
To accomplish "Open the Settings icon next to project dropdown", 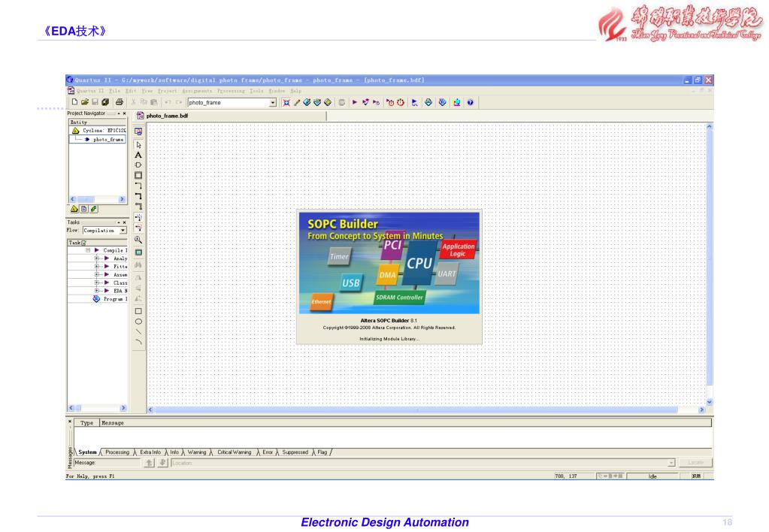I will pyautogui.click(x=286, y=102).
